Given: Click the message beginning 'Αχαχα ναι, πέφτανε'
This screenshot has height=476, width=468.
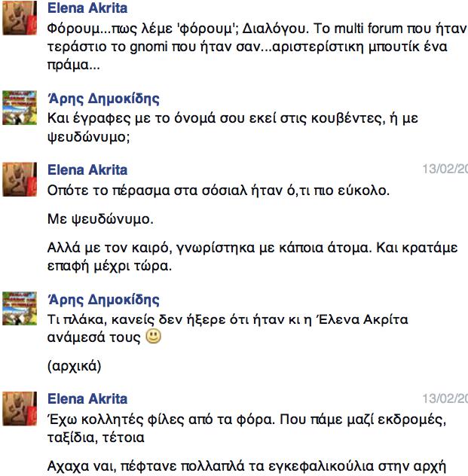Looking at the screenshot, I should [246, 466].
